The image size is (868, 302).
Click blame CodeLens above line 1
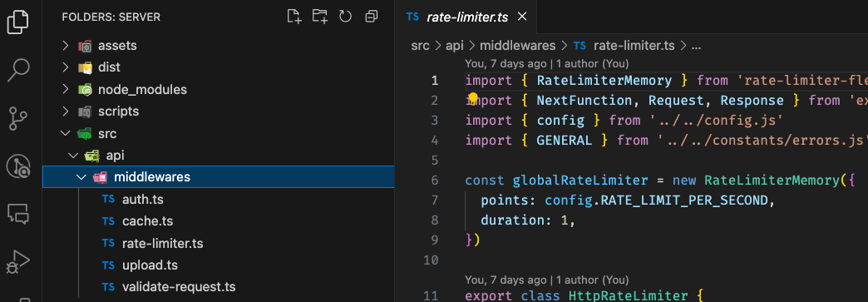[547, 64]
